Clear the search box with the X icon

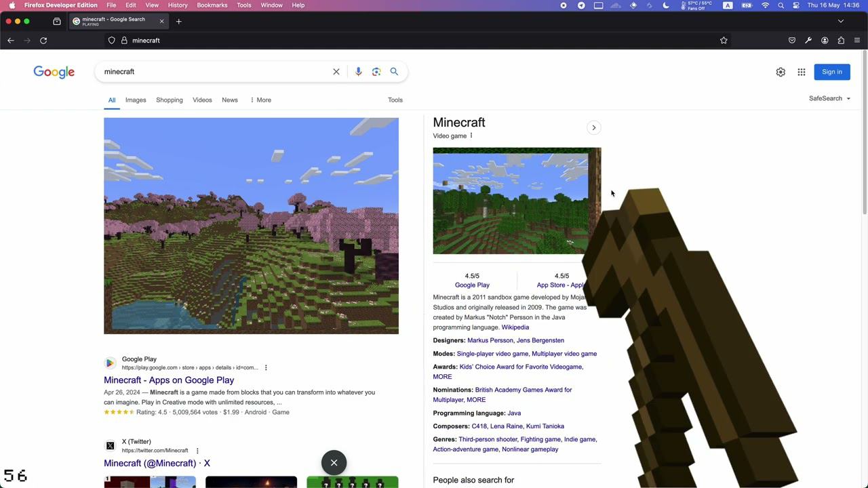tap(336, 72)
